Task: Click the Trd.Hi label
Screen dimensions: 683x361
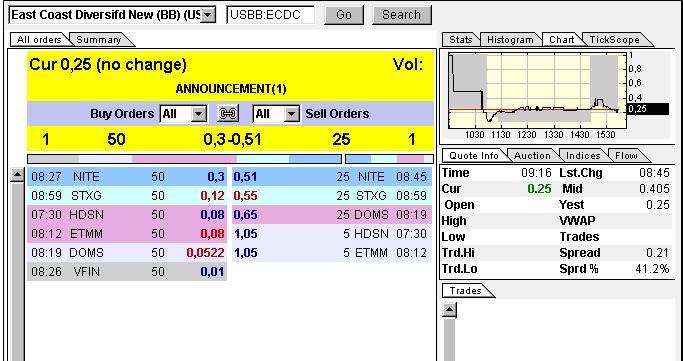Action: pyautogui.click(x=457, y=253)
